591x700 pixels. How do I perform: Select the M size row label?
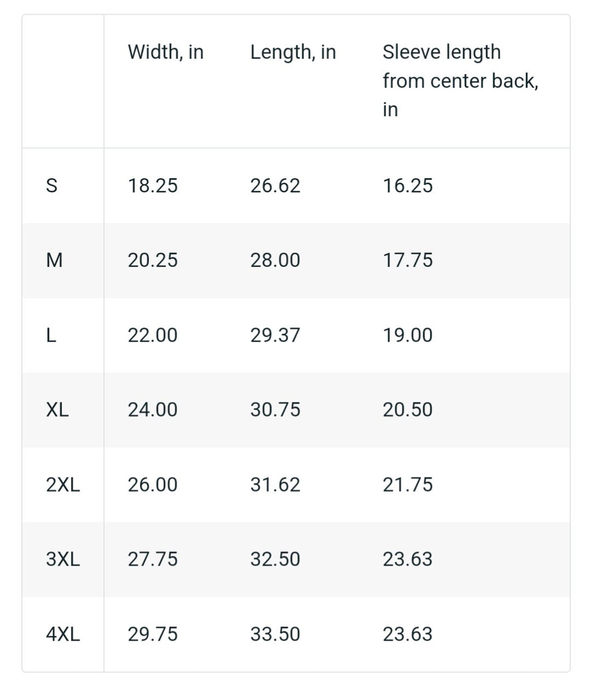54,260
